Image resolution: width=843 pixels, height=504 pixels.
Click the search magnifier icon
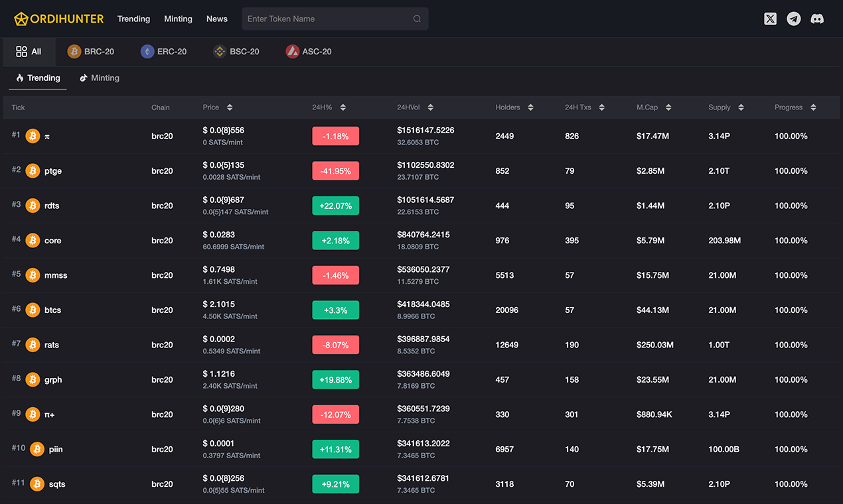tap(417, 19)
